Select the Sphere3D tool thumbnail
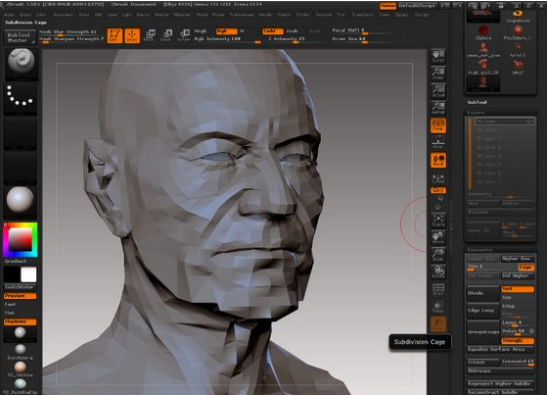Image resolution: width=547 pixels, height=395 pixels. 483,32
